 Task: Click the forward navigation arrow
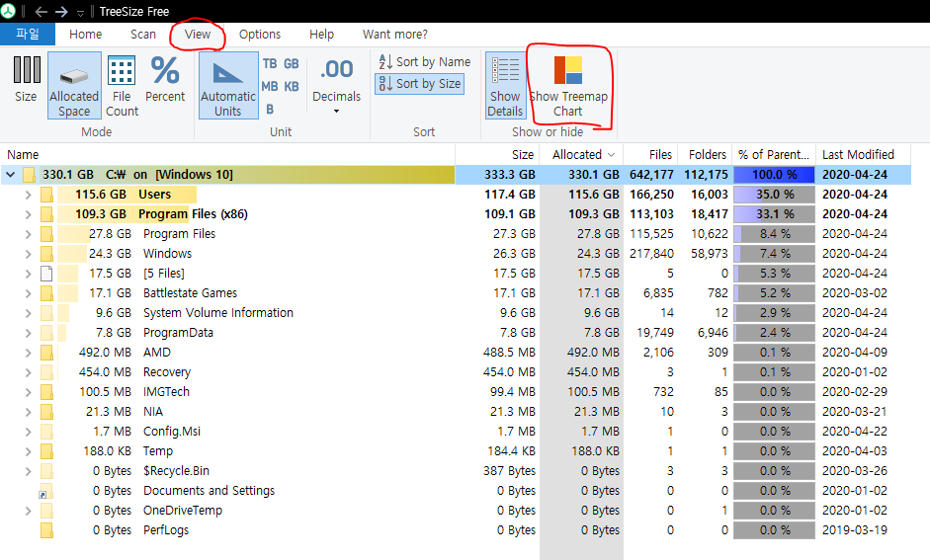click(x=61, y=11)
